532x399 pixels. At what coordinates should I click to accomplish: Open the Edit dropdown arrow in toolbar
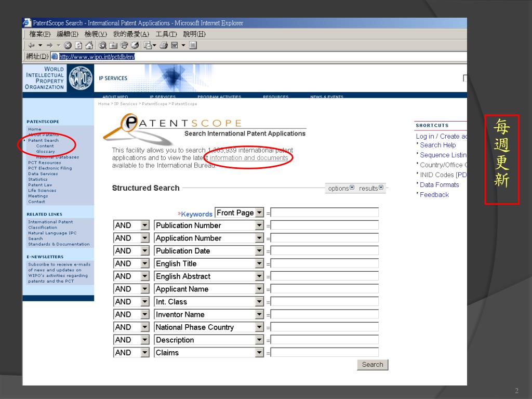(183, 45)
